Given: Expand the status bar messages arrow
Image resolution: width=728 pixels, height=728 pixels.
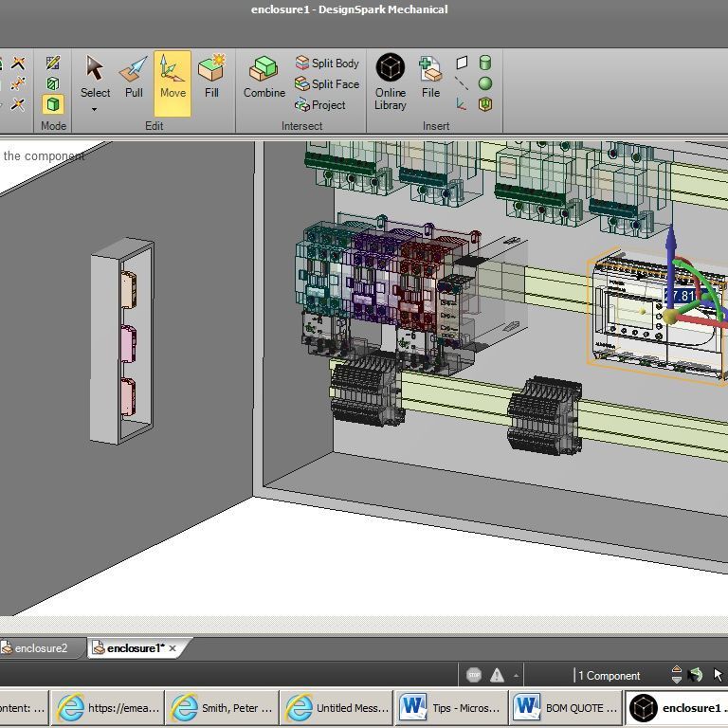Looking at the screenshot, I should [517, 676].
